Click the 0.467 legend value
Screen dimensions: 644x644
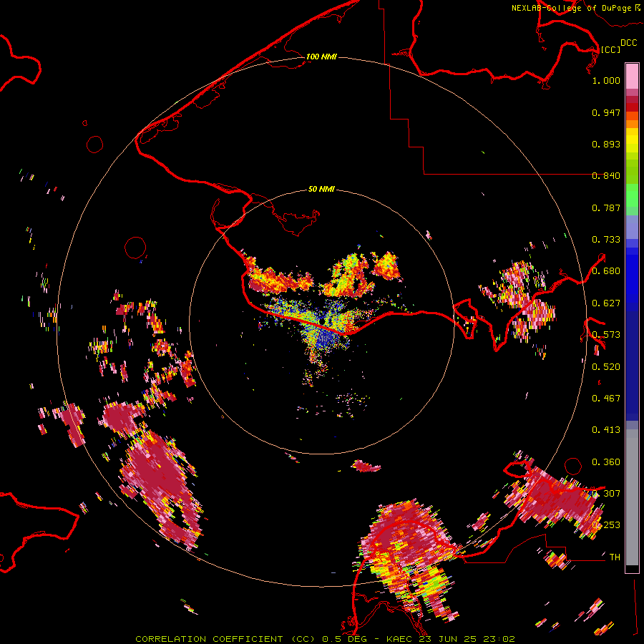click(x=606, y=399)
